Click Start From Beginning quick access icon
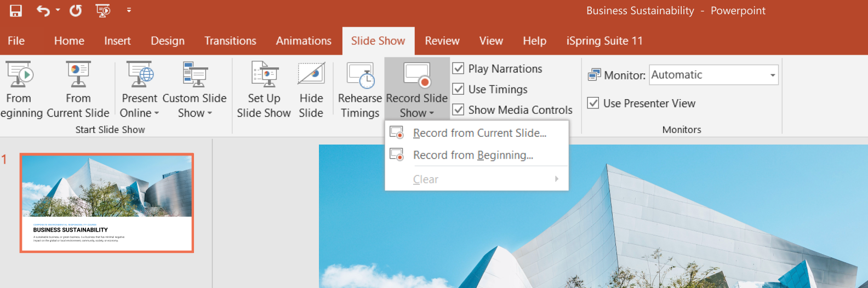The height and width of the screenshot is (288, 868). point(102,10)
